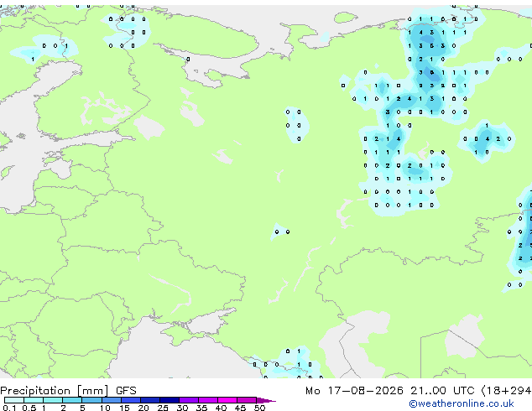This screenshot has height=411, width=532.
Task: Click the 40–45 mm magenta legend swatch
Action: tap(227, 400)
